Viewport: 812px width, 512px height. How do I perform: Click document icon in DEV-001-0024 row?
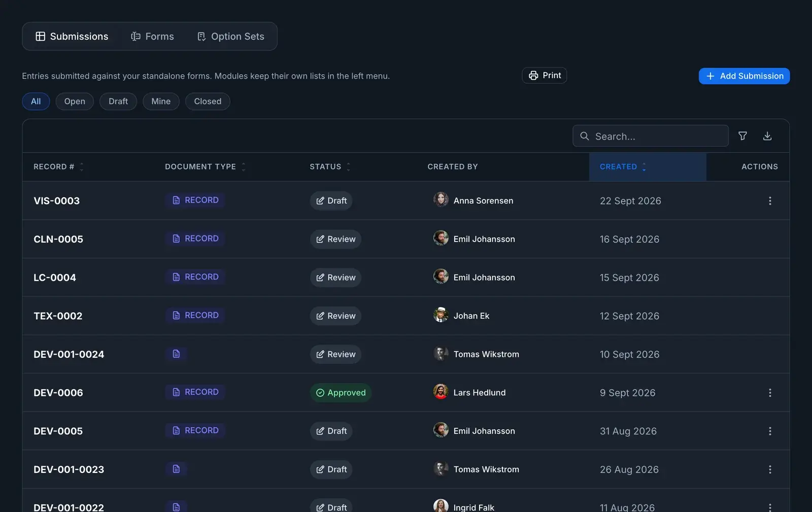tap(176, 354)
